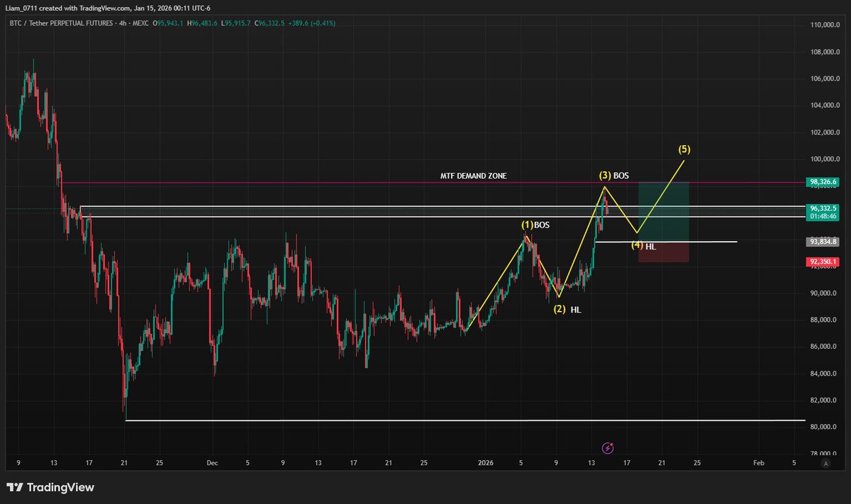Click the 108,000.0 price axis tick

pos(827,52)
